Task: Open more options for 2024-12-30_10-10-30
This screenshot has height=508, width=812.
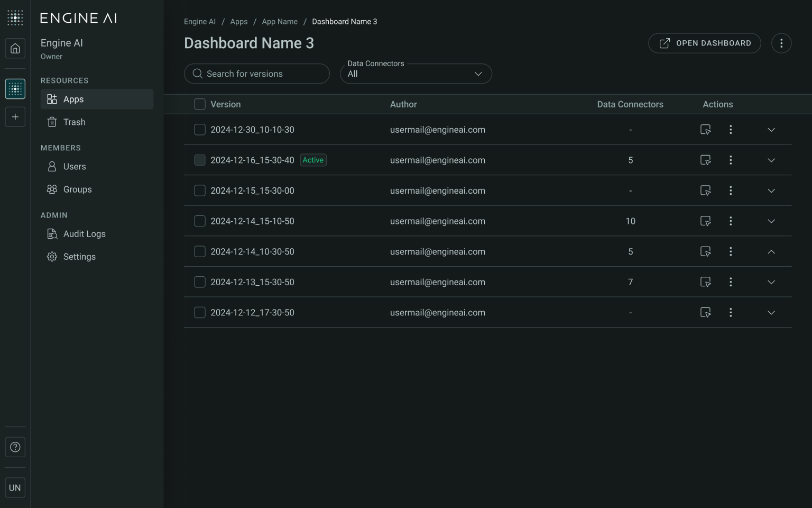Action: click(x=731, y=130)
